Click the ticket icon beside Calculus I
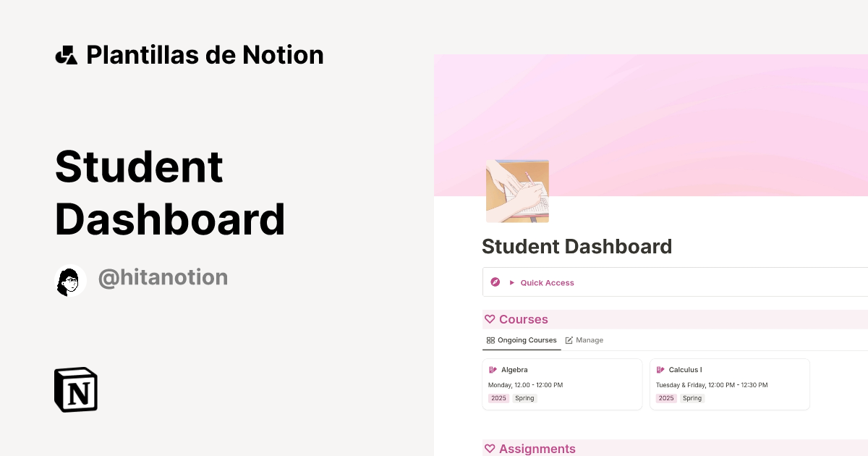The width and height of the screenshot is (868, 456). pos(662,369)
